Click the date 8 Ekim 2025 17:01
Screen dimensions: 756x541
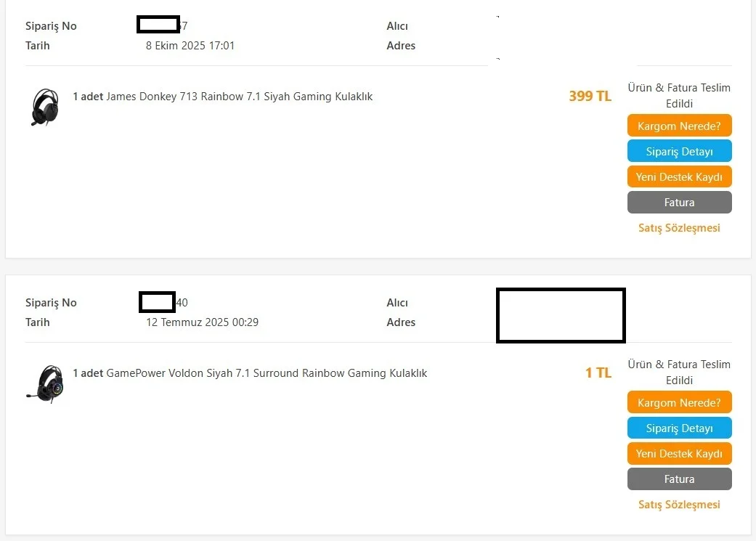pos(190,46)
